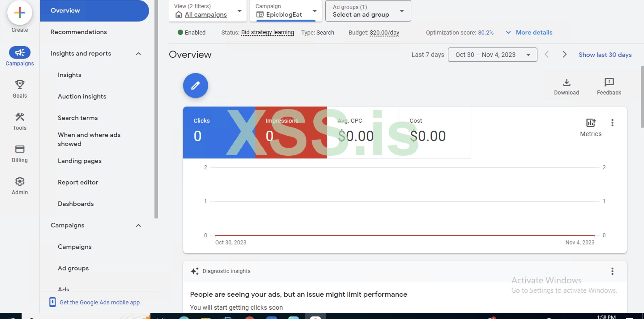Click the blue pencil edit button
Viewport: 644px width, 319px height.
click(x=195, y=86)
